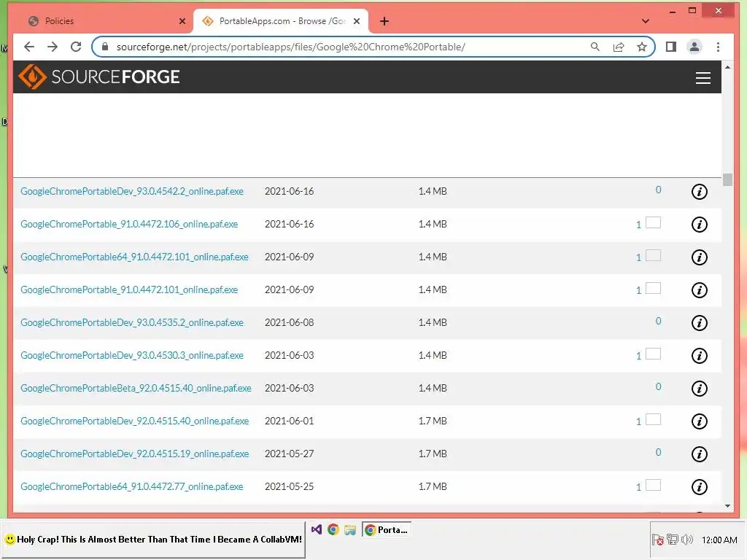Screen dimensions: 747x560
Task: Open File Explorer from the taskbar
Action: pyautogui.click(x=350, y=530)
